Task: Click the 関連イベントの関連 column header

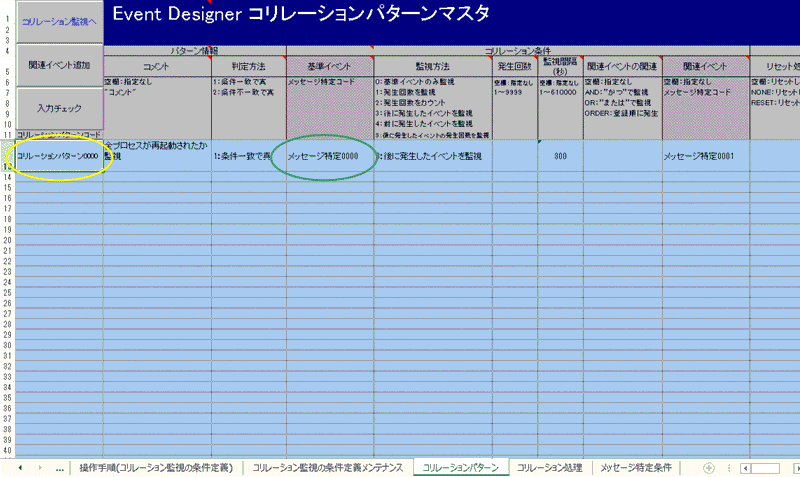Action: tap(622, 66)
